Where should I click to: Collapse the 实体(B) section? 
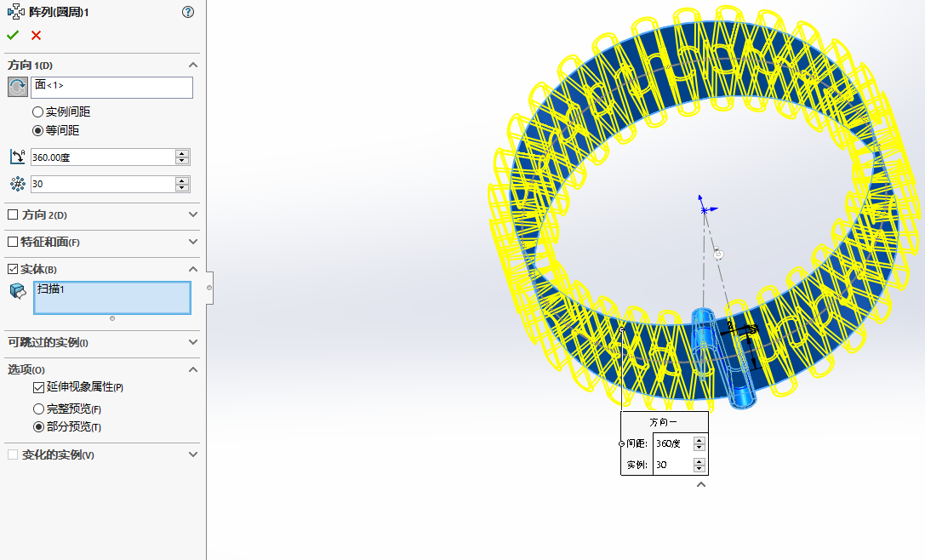pyautogui.click(x=193, y=269)
